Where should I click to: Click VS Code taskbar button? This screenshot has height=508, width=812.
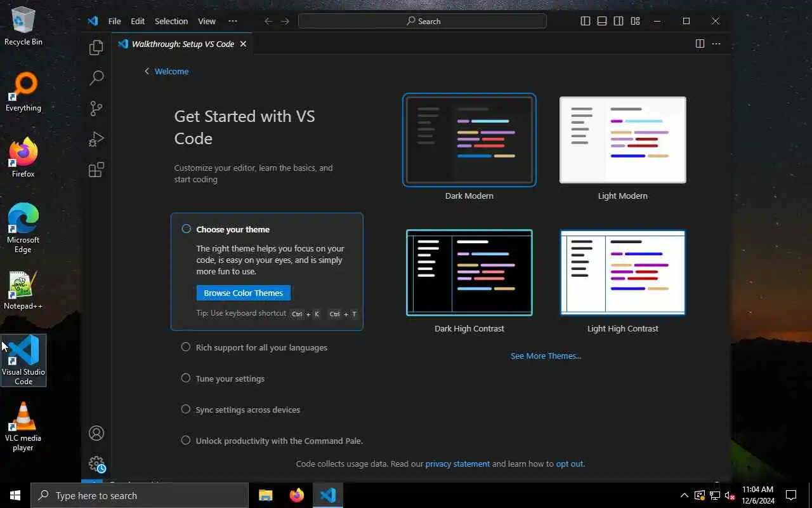(327, 495)
